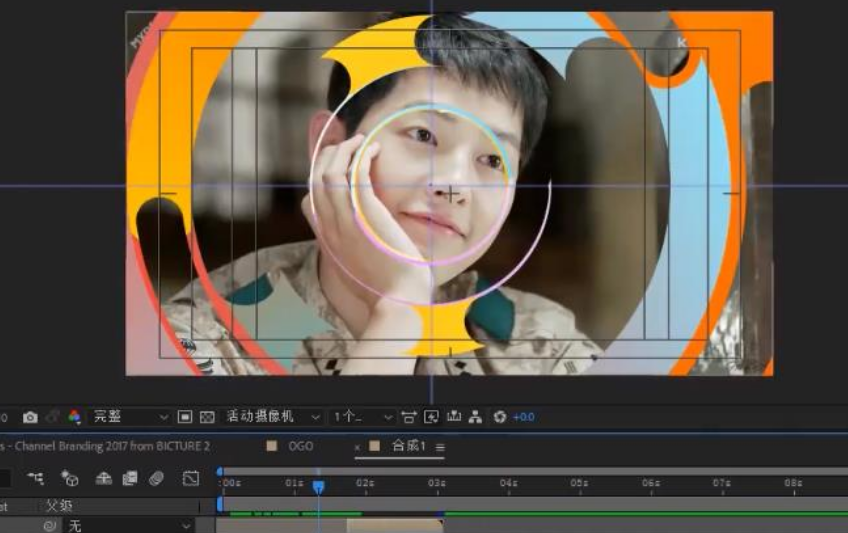Toggle the region of interest icon
This screenshot has width=848, height=533.
185,417
